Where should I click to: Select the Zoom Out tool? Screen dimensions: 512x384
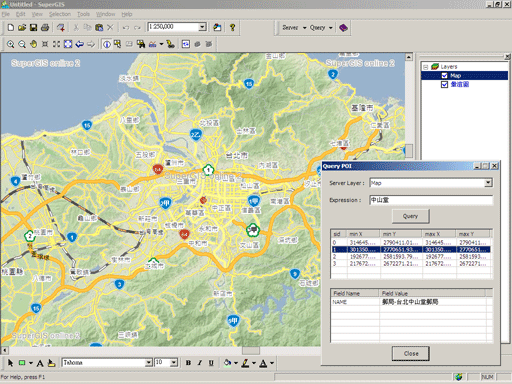[x=22, y=44]
